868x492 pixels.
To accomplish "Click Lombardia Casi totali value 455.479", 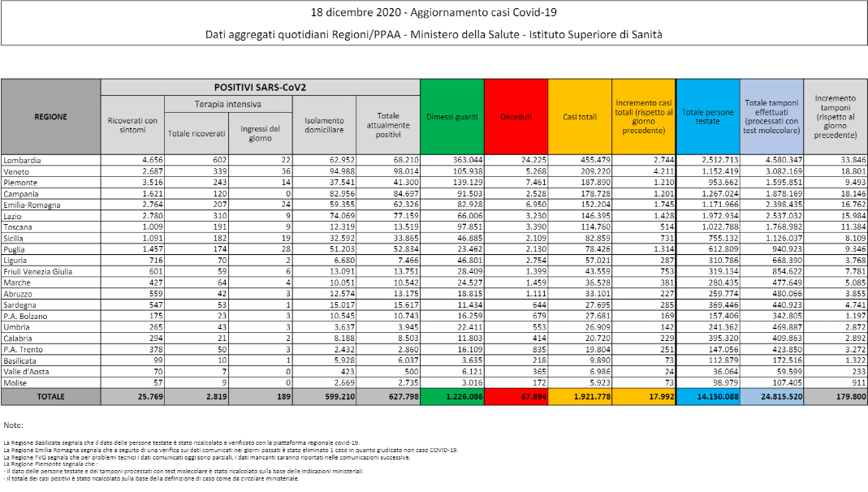I will (596, 161).
